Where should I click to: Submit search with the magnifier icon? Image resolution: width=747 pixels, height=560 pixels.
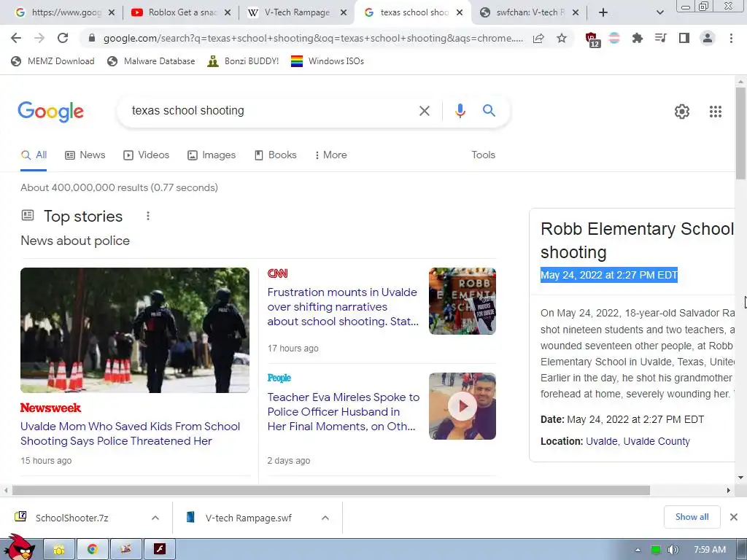(x=489, y=111)
